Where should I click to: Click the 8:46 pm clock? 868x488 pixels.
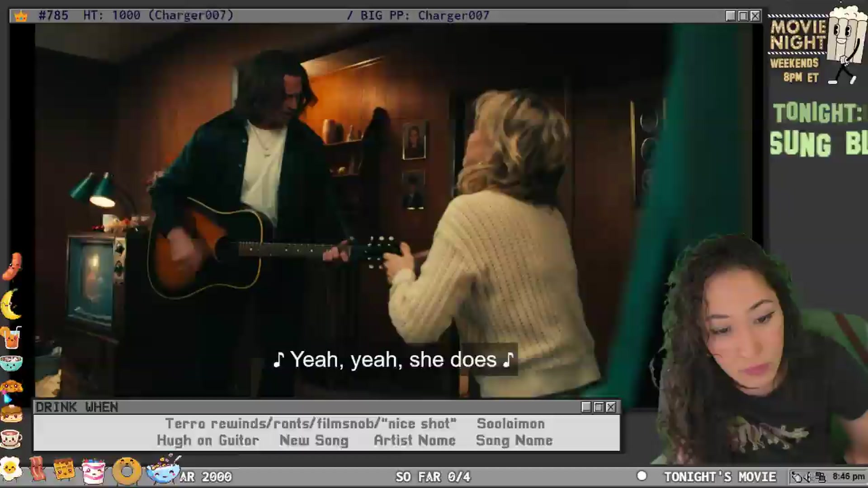pyautogui.click(x=849, y=476)
